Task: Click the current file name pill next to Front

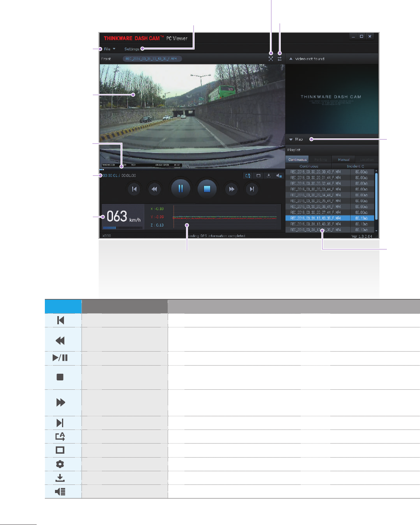Action: coord(152,59)
